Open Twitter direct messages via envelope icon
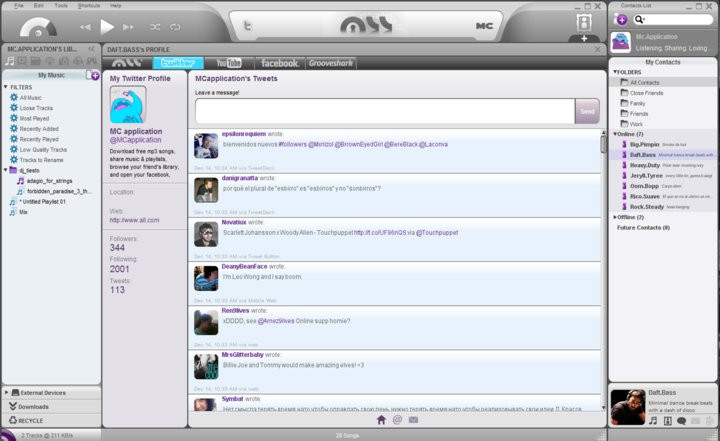720x441 pixels. tap(413, 420)
